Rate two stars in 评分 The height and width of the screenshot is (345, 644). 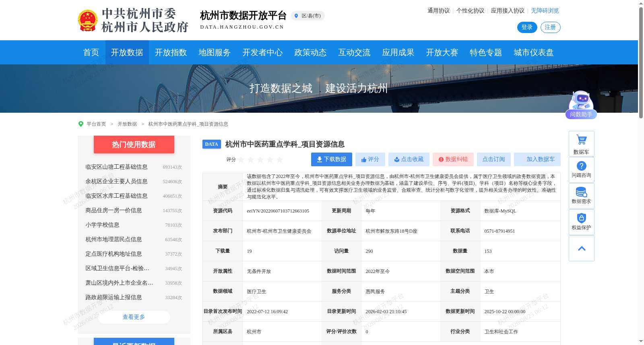[x=251, y=159]
